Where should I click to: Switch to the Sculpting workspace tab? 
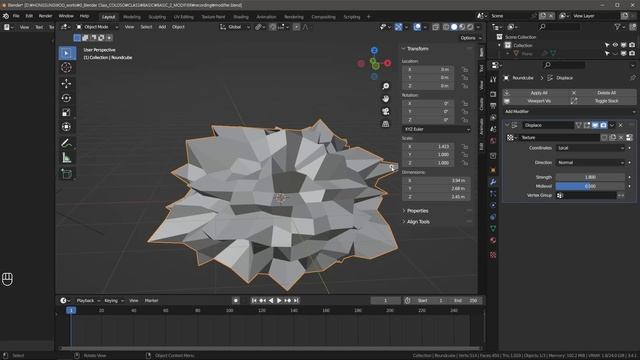157,17
